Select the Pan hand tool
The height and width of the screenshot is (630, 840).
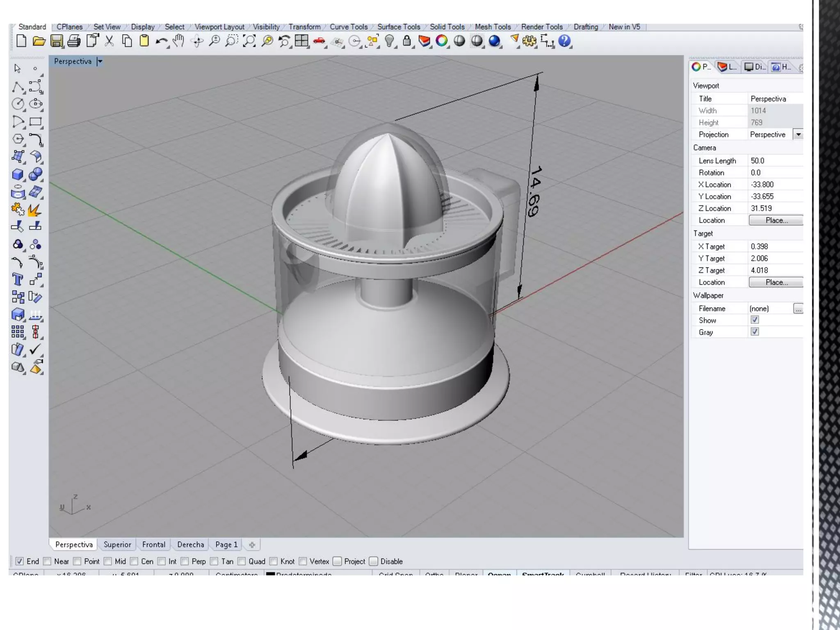click(178, 41)
